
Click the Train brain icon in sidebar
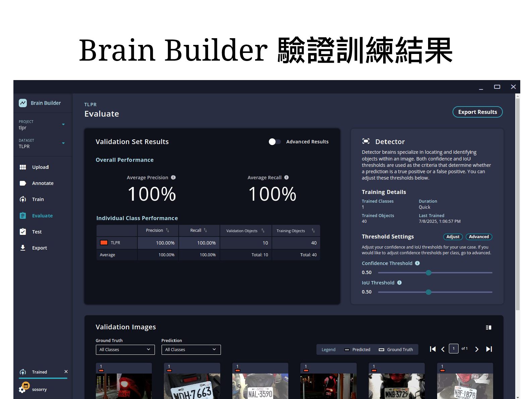[23, 199]
